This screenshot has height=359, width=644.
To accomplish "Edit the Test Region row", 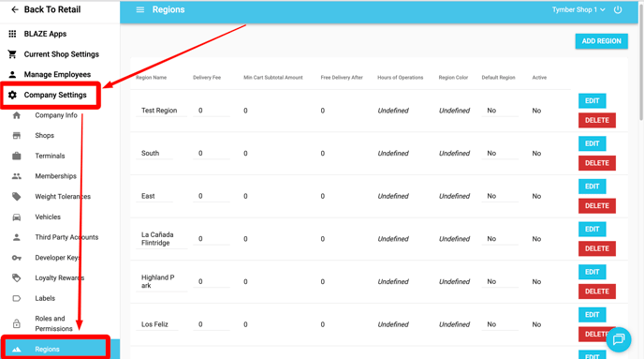I will pos(592,100).
